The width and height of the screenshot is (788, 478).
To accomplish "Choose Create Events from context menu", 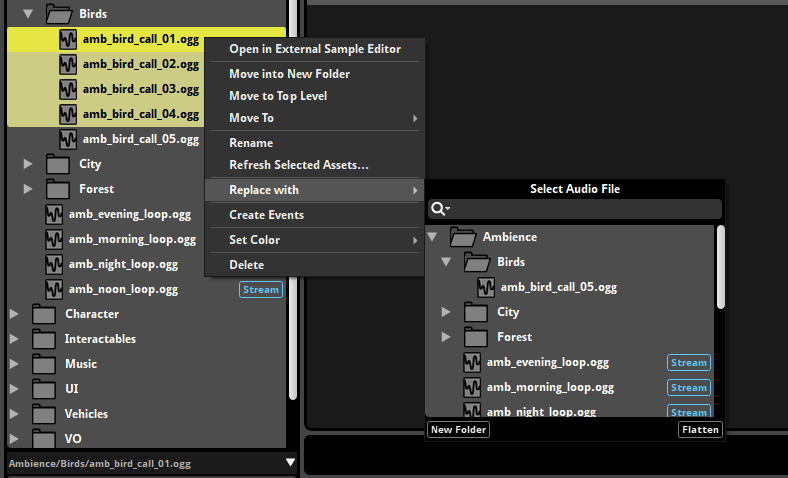I will 266,215.
